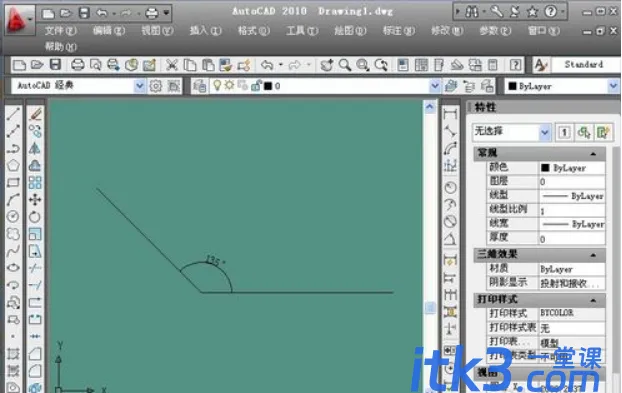Select the Arc draw tool
The width and height of the screenshot is (622, 393).
point(13,199)
